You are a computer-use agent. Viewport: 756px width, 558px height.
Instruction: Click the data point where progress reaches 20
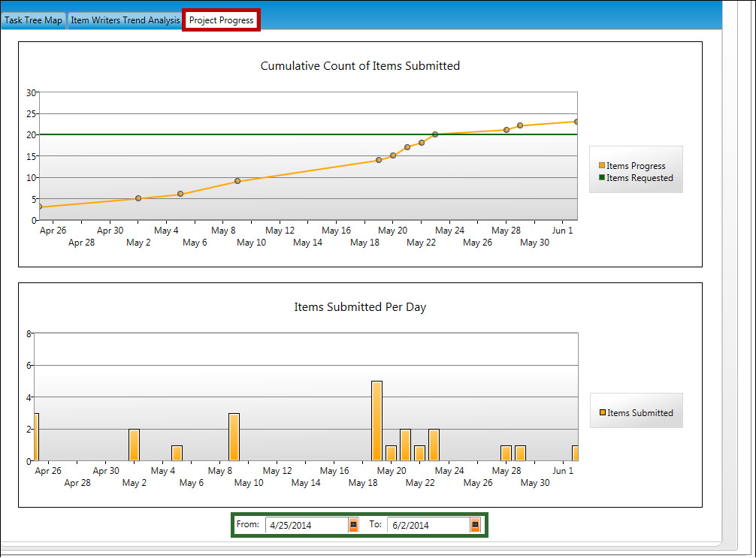click(435, 134)
